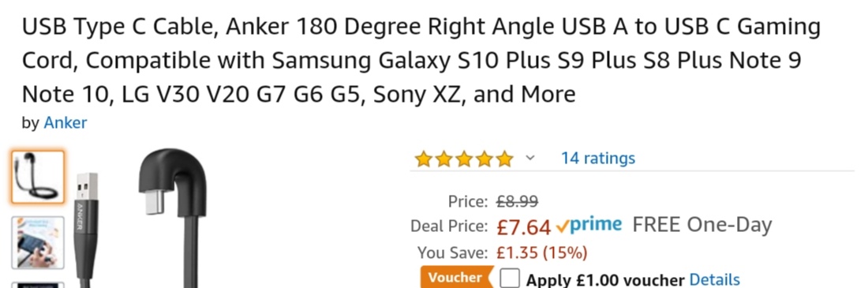The image size is (868, 288).
Task: Select the partially visible third thumbnail
Action: tap(38, 285)
